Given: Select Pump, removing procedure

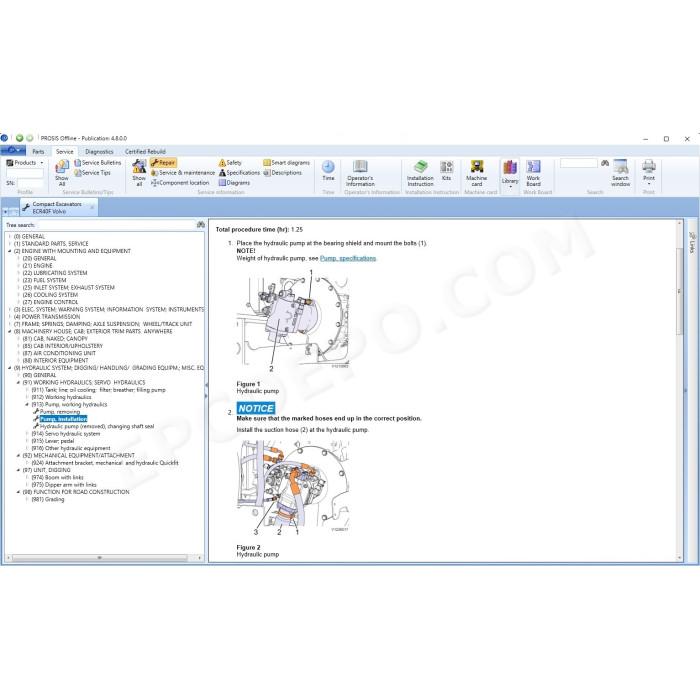Looking at the screenshot, I should pos(60,412).
